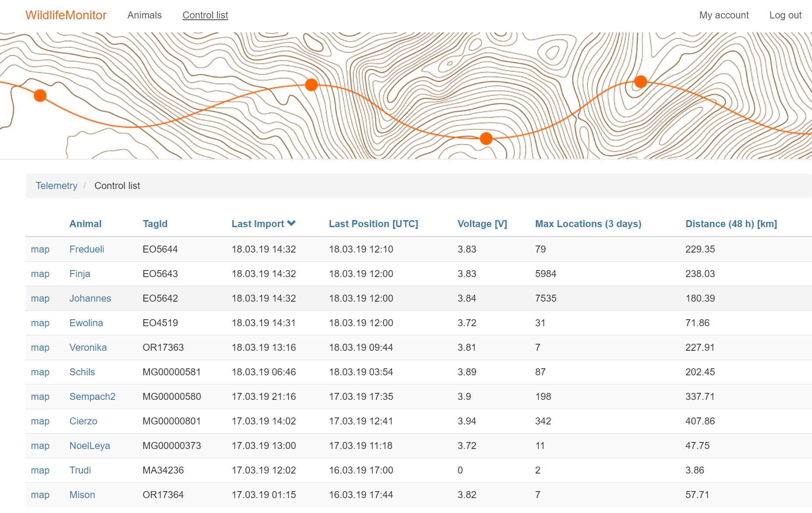The width and height of the screenshot is (812, 513).
Task: Open map for Sempach2
Action: click(x=40, y=397)
